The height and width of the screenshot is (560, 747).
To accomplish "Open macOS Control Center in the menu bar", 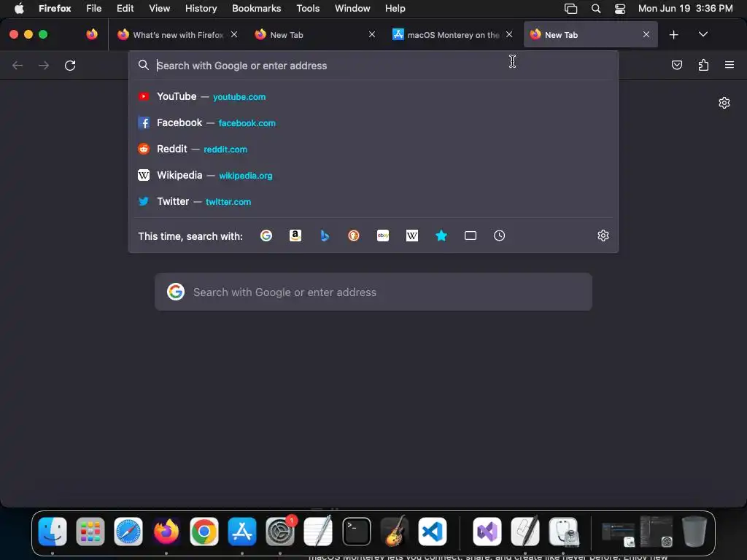I will pos(620,9).
